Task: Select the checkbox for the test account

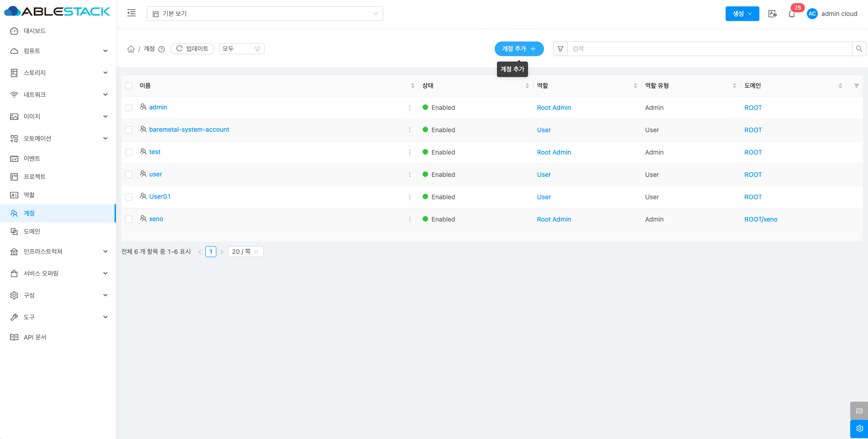Action: (129, 152)
